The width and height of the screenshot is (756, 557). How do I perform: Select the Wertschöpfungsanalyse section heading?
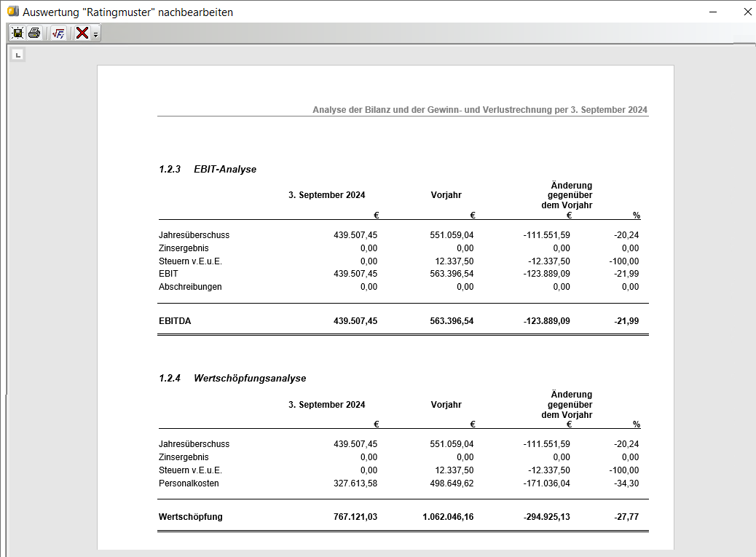click(249, 379)
